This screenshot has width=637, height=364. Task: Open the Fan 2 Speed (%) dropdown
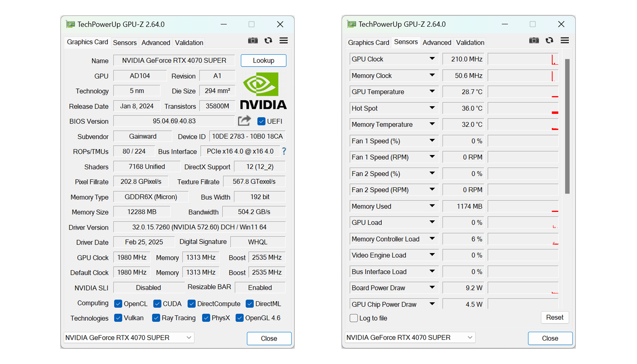click(x=432, y=174)
